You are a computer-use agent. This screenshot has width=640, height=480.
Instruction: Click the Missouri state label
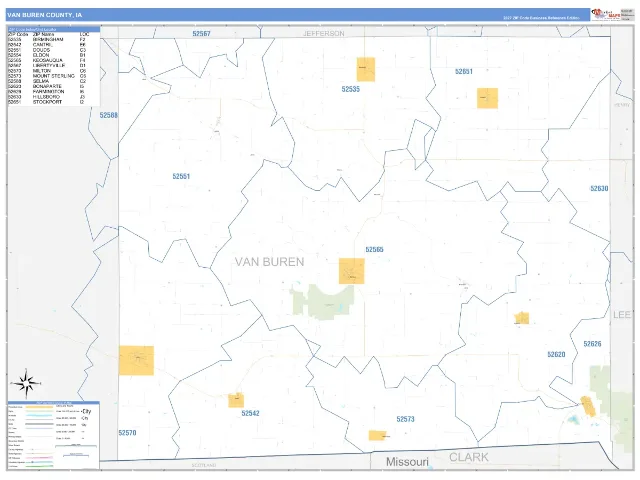click(x=407, y=462)
